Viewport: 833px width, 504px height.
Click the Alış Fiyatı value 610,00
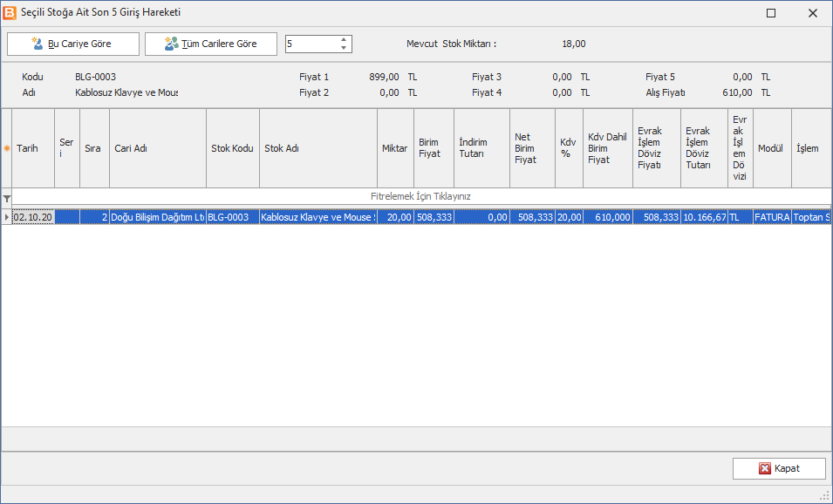coord(737,92)
